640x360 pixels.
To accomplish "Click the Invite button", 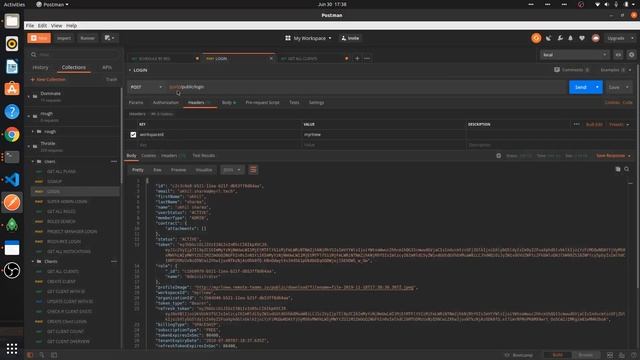I will click(350, 38).
